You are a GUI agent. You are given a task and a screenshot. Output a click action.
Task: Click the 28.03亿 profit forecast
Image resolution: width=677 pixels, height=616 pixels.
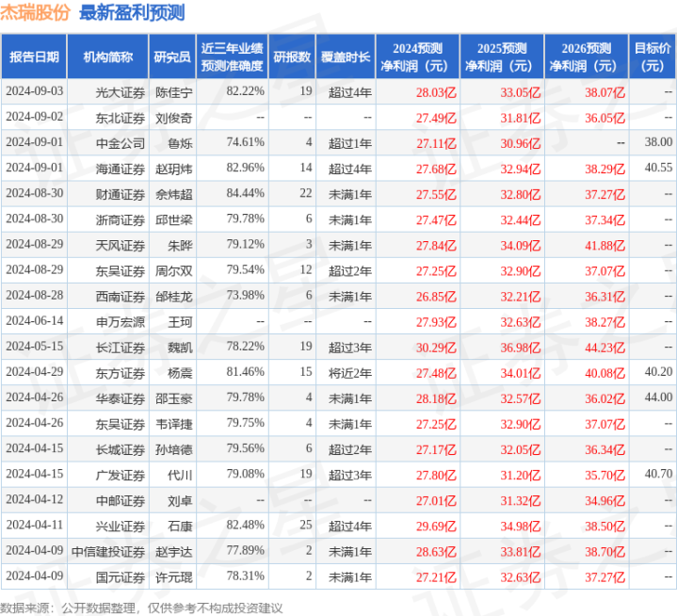point(436,92)
